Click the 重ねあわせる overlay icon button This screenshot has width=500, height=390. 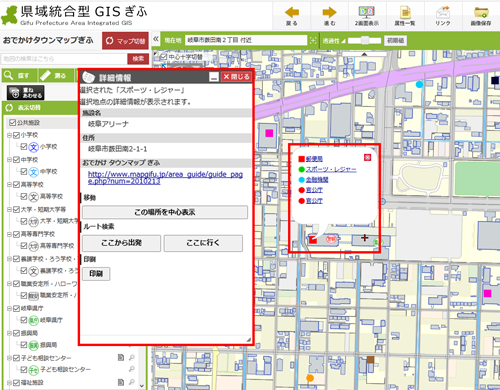[26, 93]
